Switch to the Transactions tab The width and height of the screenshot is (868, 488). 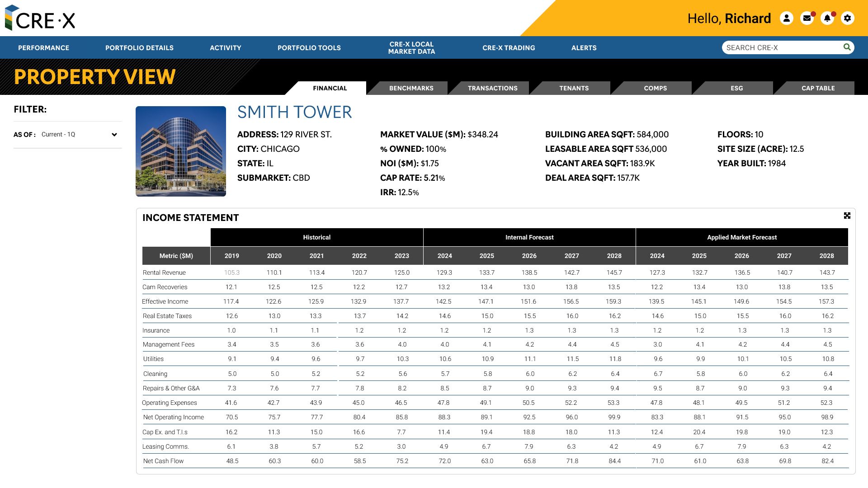[492, 88]
